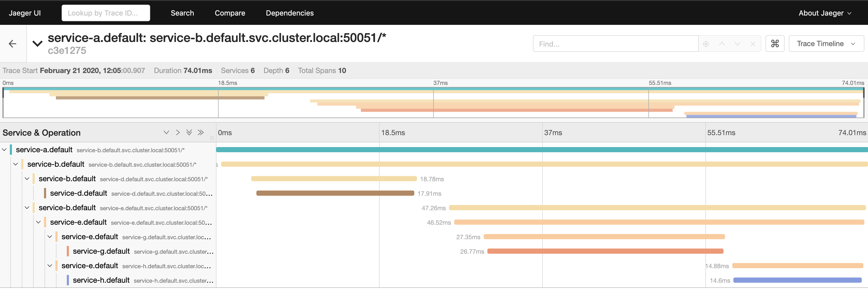The width and height of the screenshot is (868, 306).
Task: Collapse the trace header details chevron
Action: tap(37, 43)
